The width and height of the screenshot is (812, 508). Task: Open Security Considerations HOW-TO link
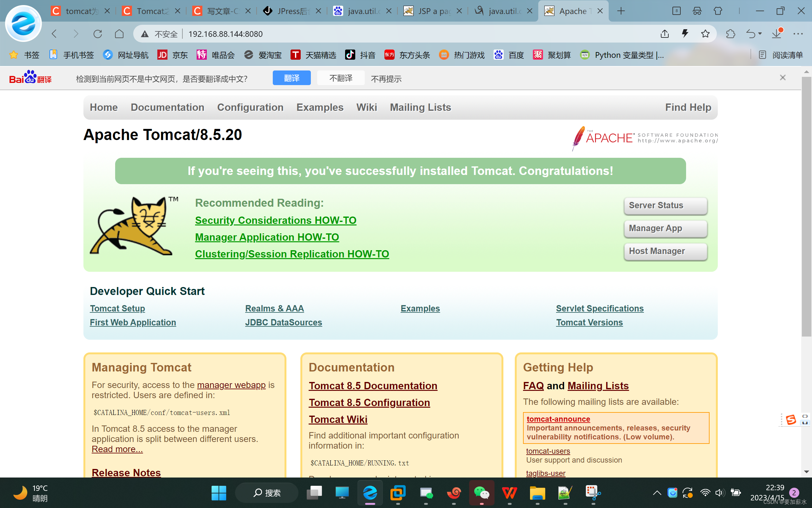tap(275, 220)
